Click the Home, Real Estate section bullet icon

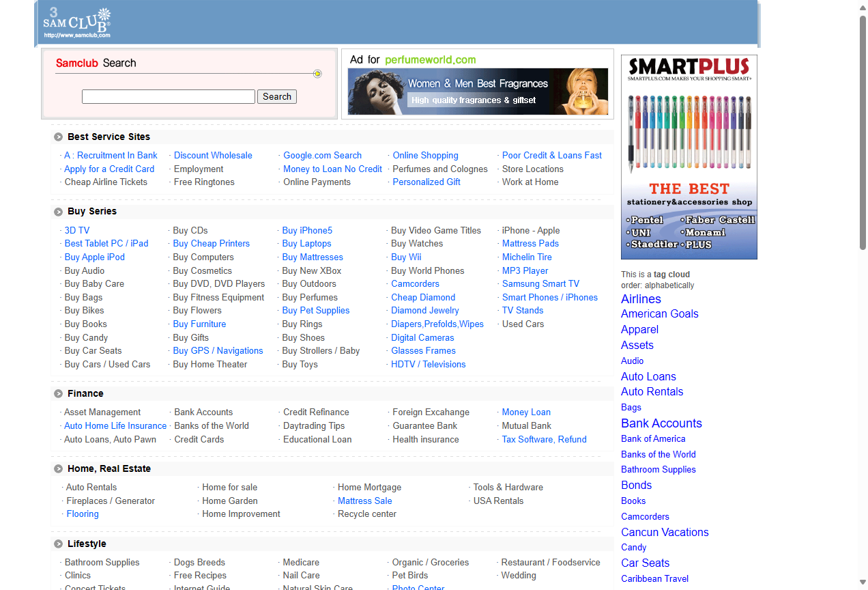tap(59, 469)
